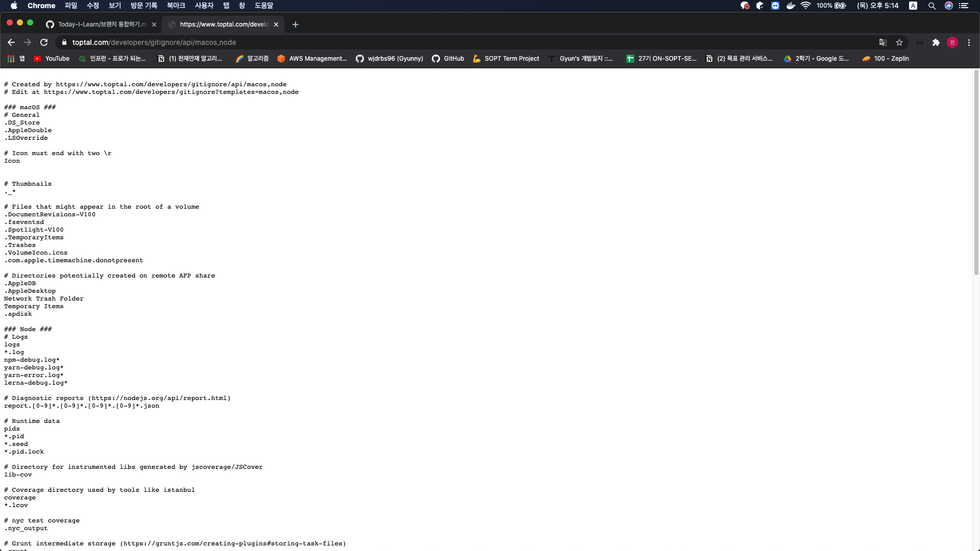Click the profile avatar in the toolbar

click(952, 42)
